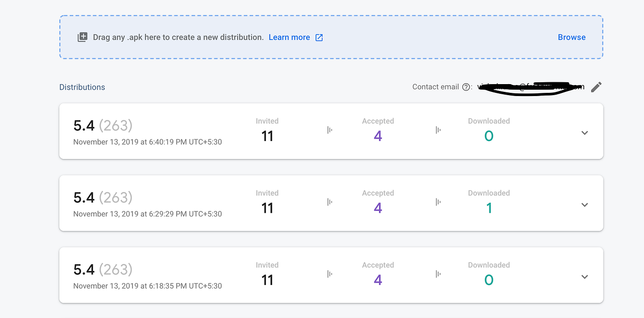The image size is (644, 318).
Task: Click the bar icon before Downloaded in the 6:29:29 PM distribution
Action: click(x=438, y=202)
